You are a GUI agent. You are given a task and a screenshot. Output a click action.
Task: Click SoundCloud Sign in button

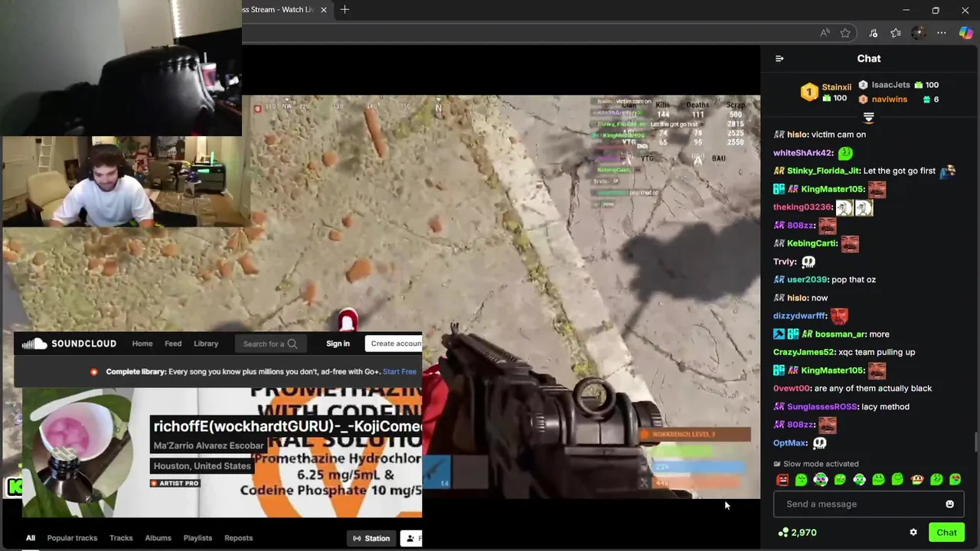pos(338,344)
